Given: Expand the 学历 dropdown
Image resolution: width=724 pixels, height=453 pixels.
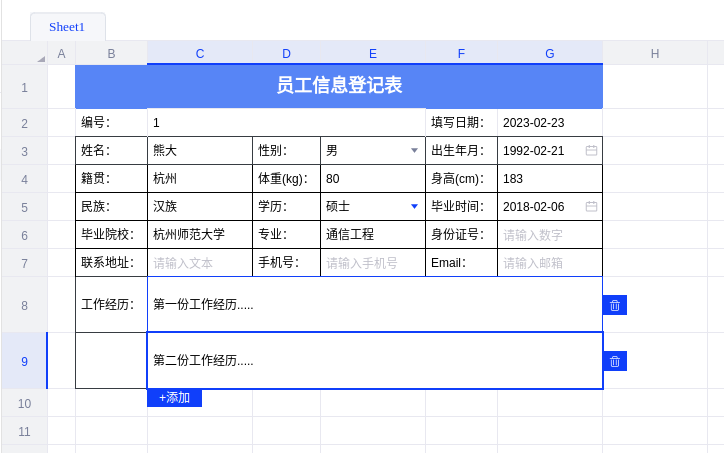Looking at the screenshot, I should coord(414,207).
